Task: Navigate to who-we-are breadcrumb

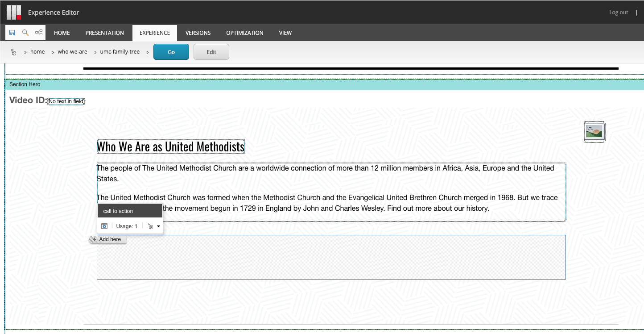Action: pos(72,52)
